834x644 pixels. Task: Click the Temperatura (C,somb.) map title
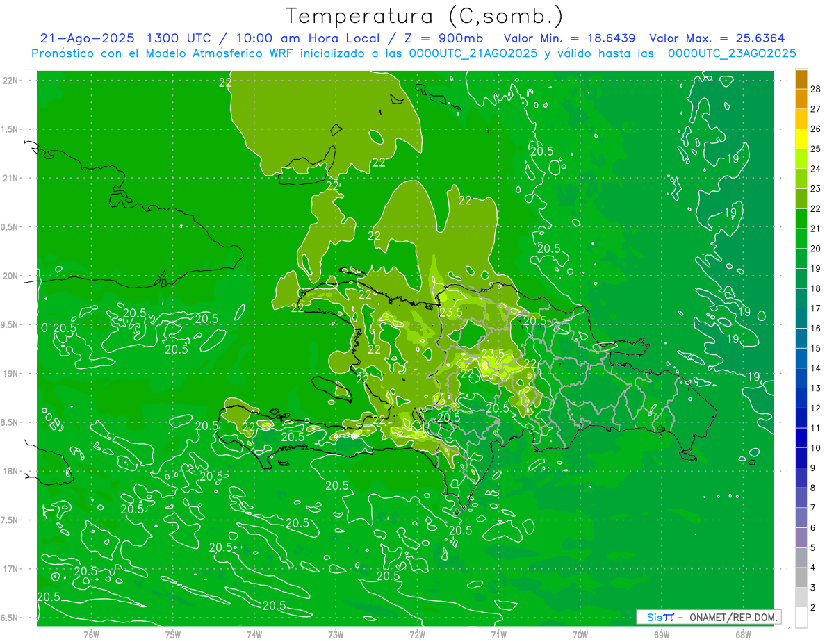pos(425,15)
